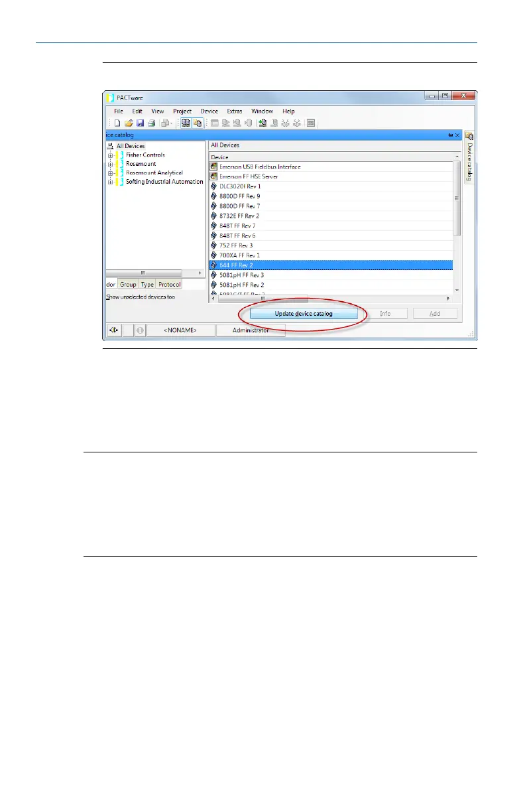Click device list scroll up arrow
Screen dimensions: 525x812
point(457,157)
